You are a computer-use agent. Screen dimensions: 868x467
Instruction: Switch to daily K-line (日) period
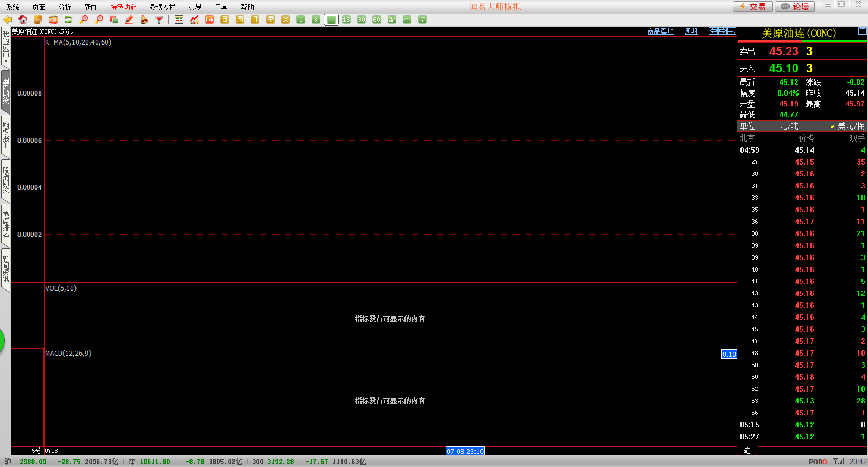pos(225,20)
